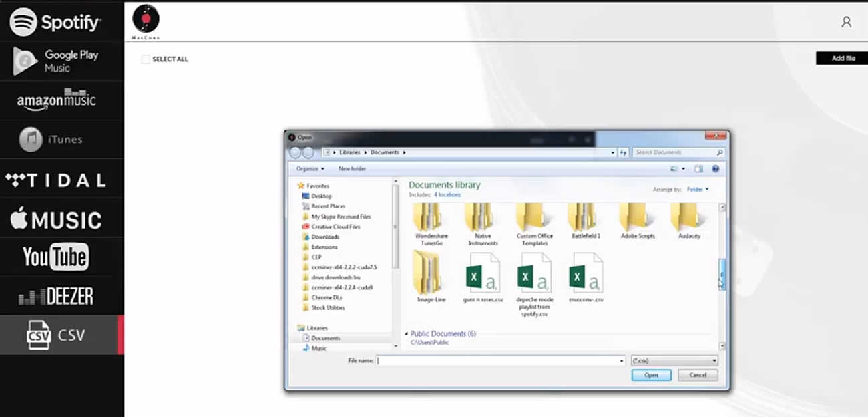Screen dimensions: 868x417
Task: Select ccminer-x64-2.2.4-cuda9 folder
Action: [x=337, y=287]
